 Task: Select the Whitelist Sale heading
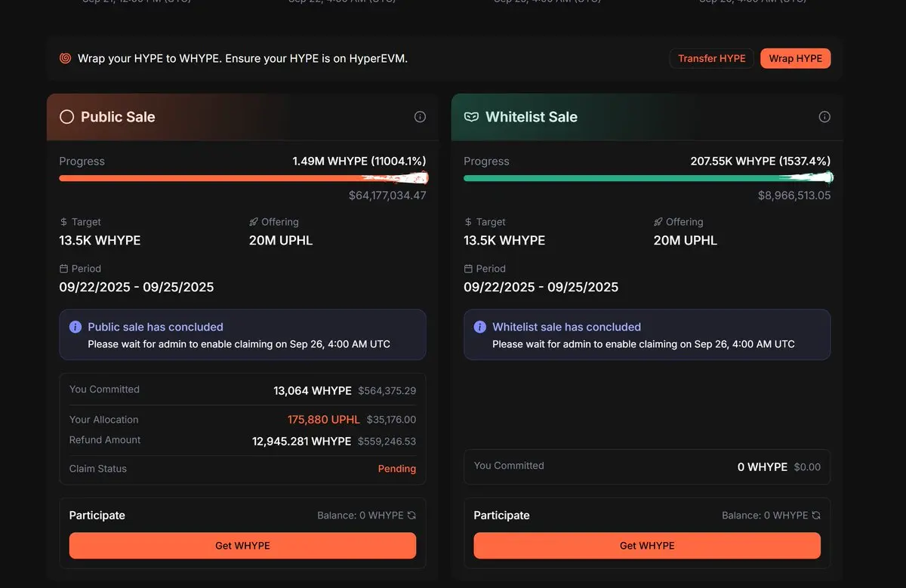(532, 117)
